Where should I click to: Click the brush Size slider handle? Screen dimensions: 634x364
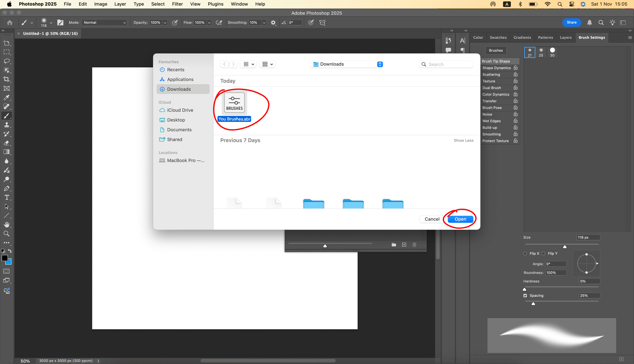565,247
